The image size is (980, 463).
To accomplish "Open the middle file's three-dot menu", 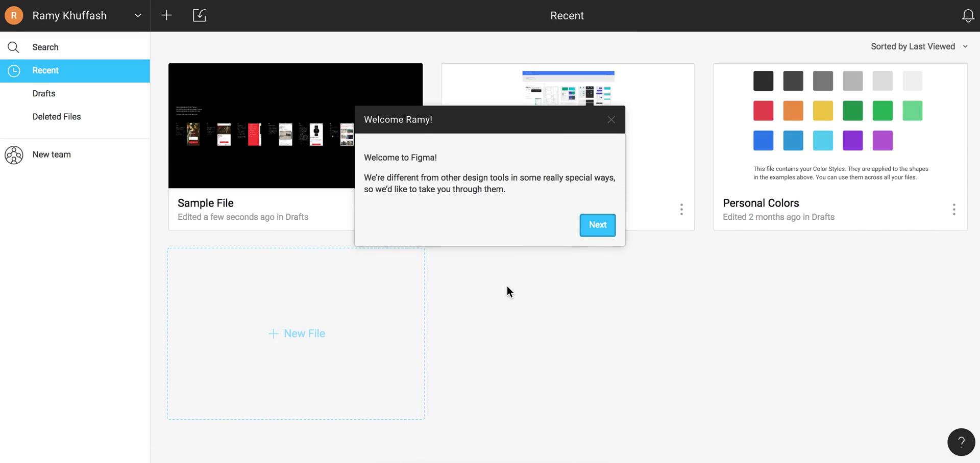I will tap(681, 209).
